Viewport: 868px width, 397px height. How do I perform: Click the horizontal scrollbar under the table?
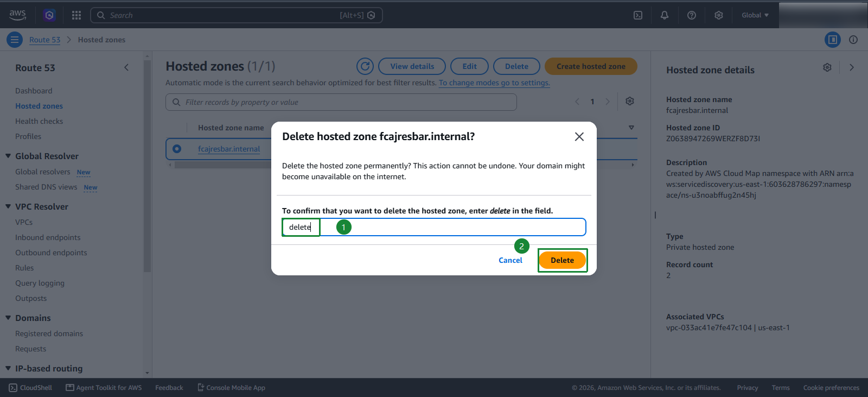[x=222, y=165]
